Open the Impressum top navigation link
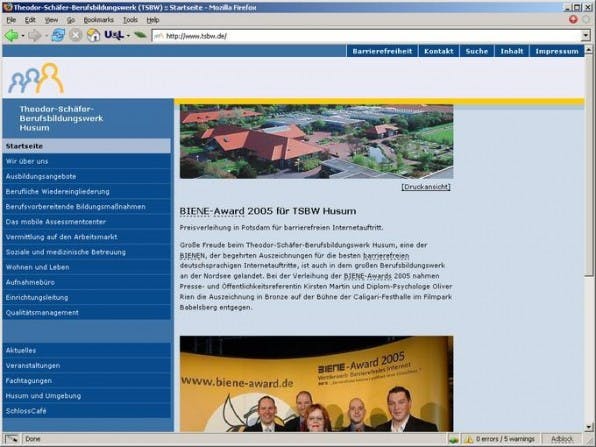Screen dimensions: 596x447 tap(557, 51)
